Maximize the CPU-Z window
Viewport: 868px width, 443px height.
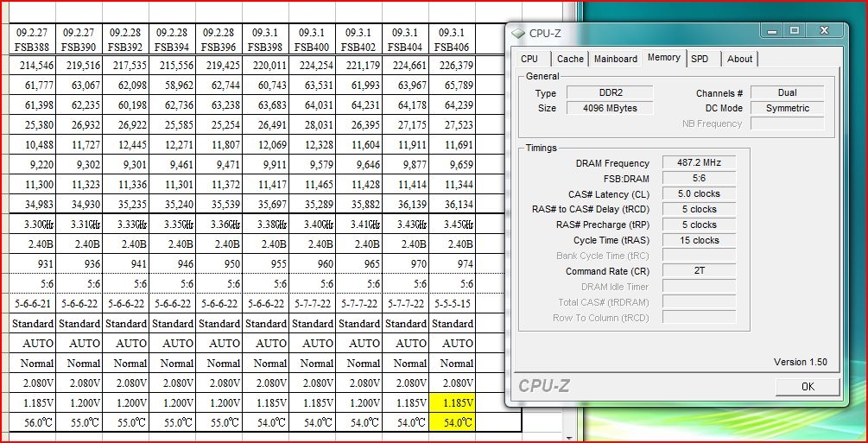[x=795, y=30]
